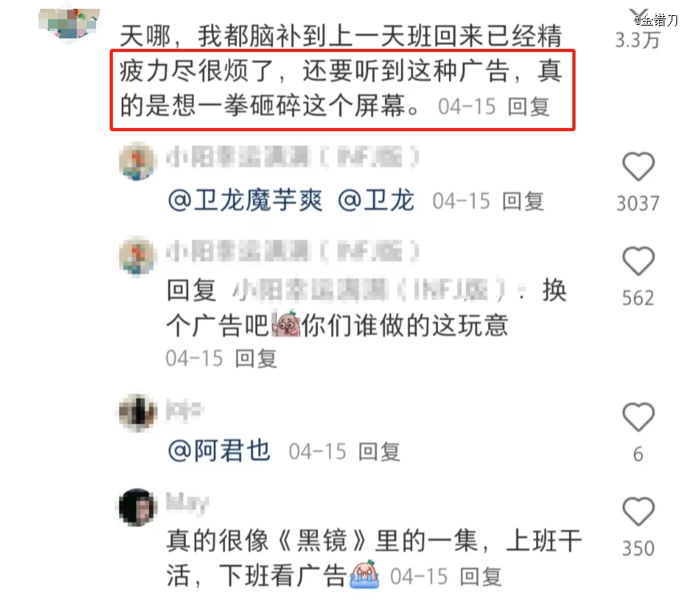The width and height of the screenshot is (698, 616).
Task: Open the top commenter's pixelated avatar
Action: coord(70,25)
